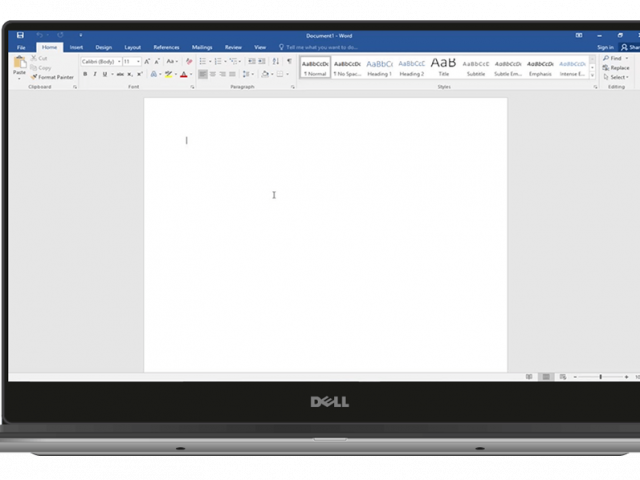Image resolution: width=640 pixels, height=480 pixels.
Task: Open the font size dropdown
Action: coord(131,61)
